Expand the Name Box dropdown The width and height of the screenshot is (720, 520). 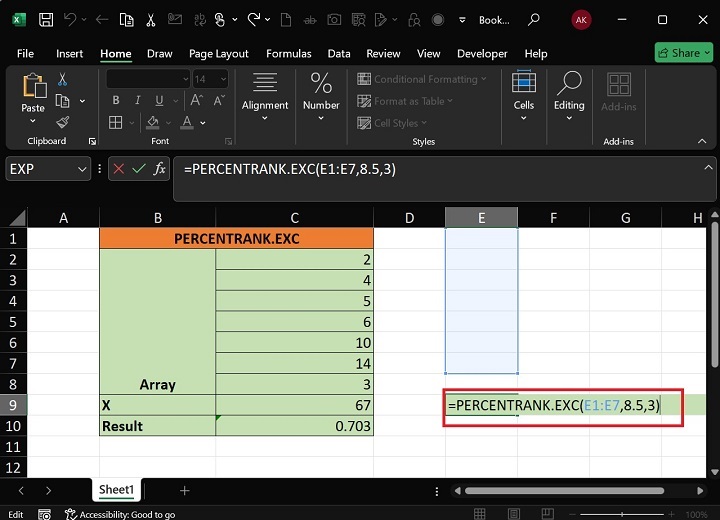pos(82,169)
